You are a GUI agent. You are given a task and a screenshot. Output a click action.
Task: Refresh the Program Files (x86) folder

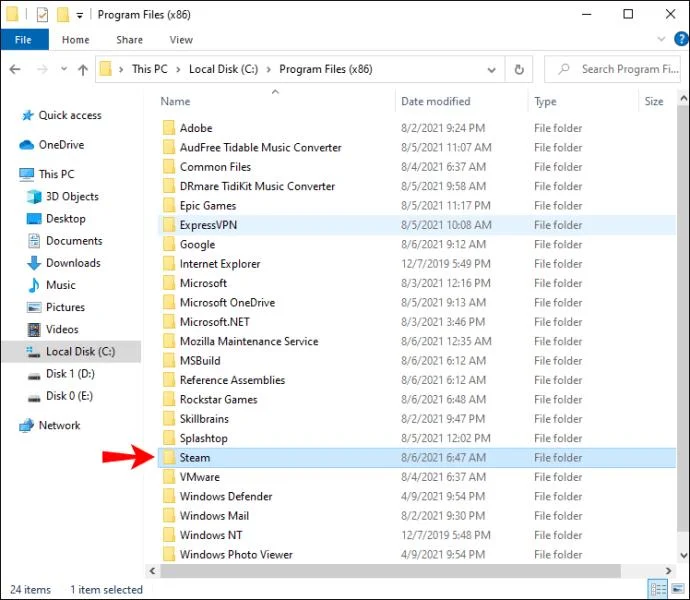pyautogui.click(x=519, y=70)
